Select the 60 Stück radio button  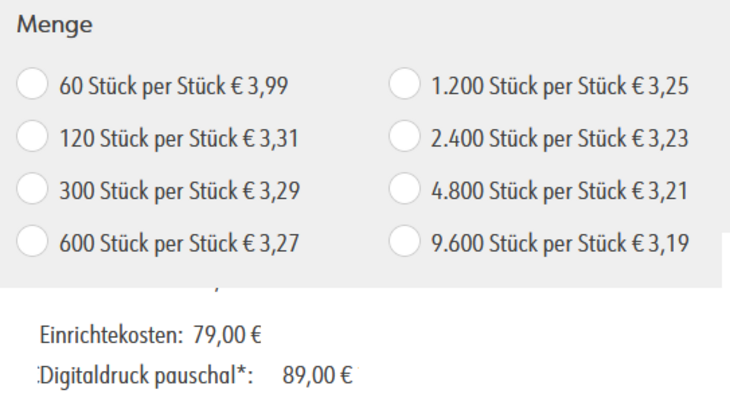(33, 84)
